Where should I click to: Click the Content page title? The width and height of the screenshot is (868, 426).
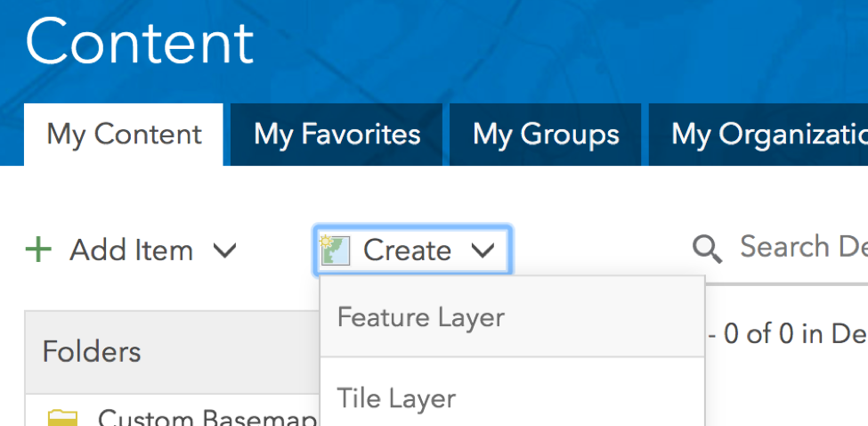139,43
